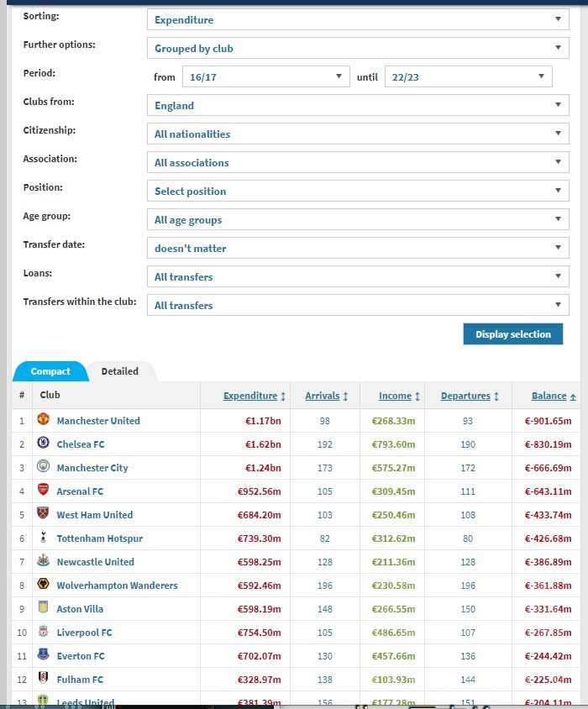The height and width of the screenshot is (709, 588).
Task: Expand the Clubs from dropdown
Action: (x=358, y=106)
